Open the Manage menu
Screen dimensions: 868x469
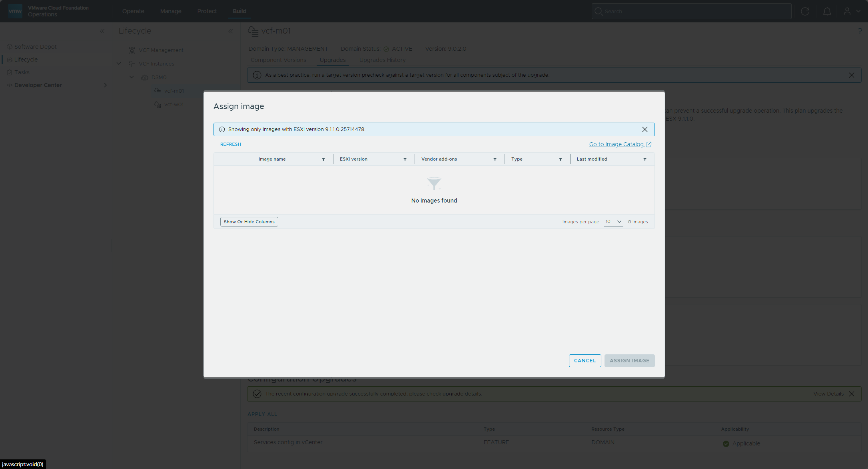pyautogui.click(x=171, y=11)
